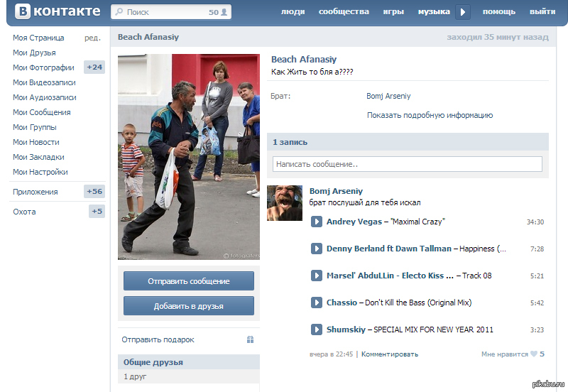Play Chassio's Don't Kill the Bass
Viewport: 568px width, 392px height.
(317, 303)
